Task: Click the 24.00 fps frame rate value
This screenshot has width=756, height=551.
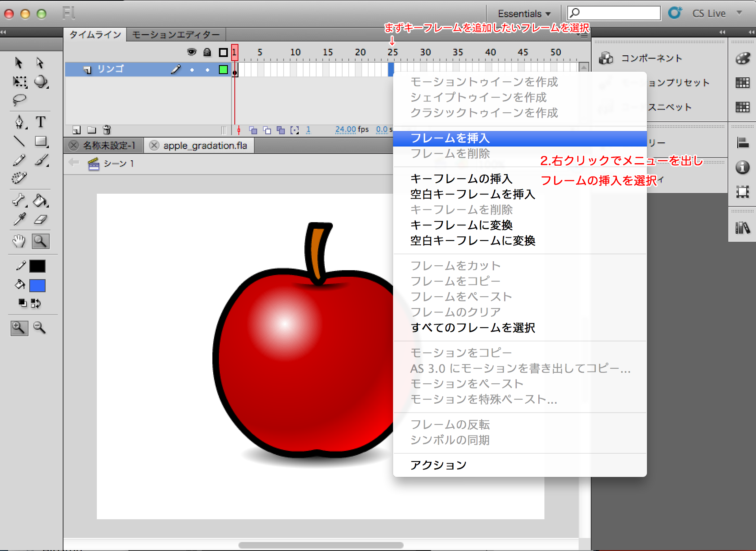Action: click(345, 129)
